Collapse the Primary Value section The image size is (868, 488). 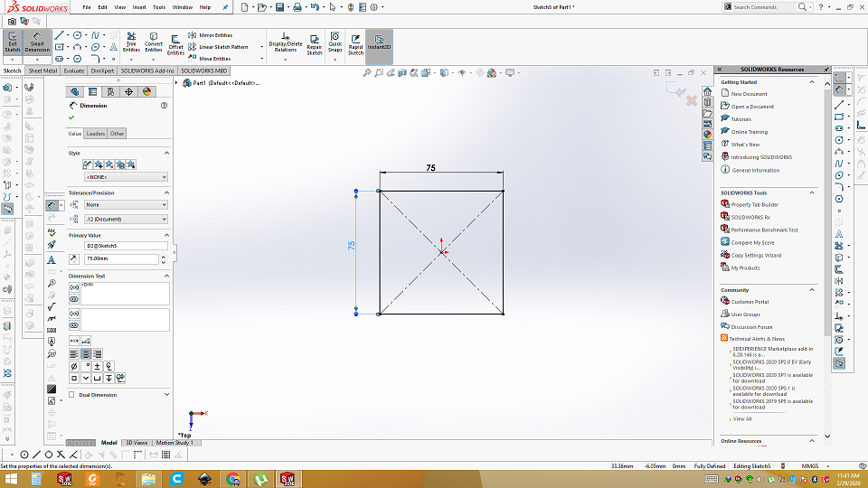pos(166,235)
